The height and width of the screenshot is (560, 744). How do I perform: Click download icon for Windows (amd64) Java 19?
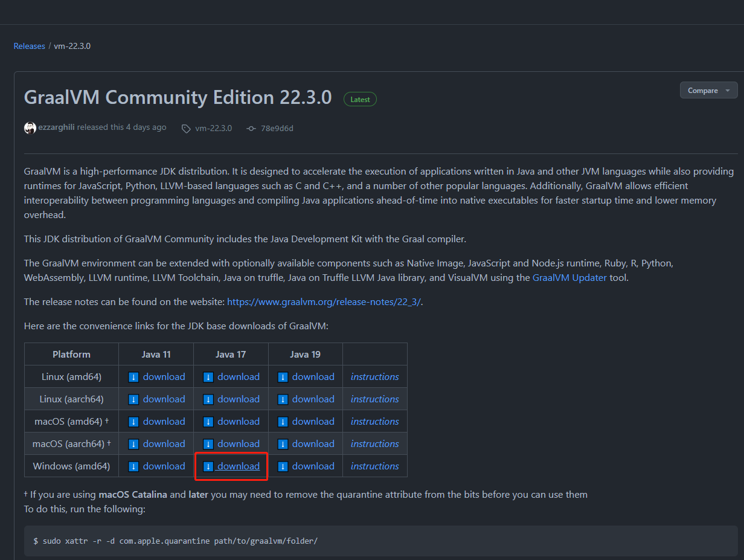point(283,466)
